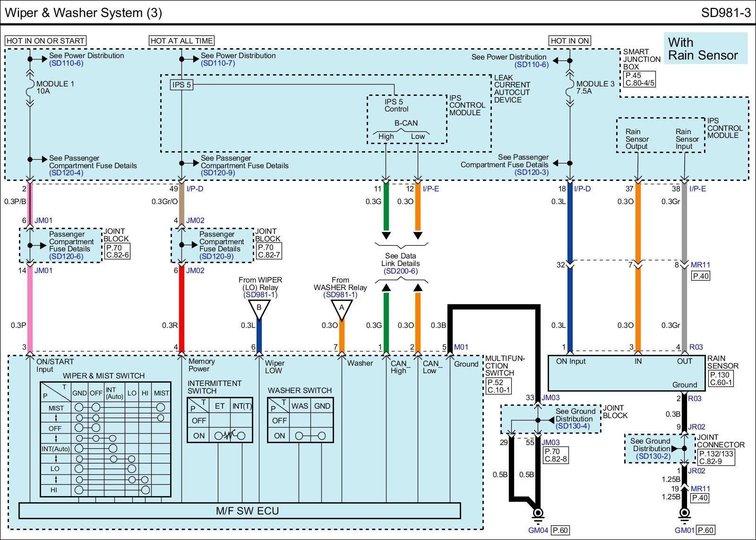Open the SD120-3 fuse details link

pyautogui.click(x=532, y=172)
